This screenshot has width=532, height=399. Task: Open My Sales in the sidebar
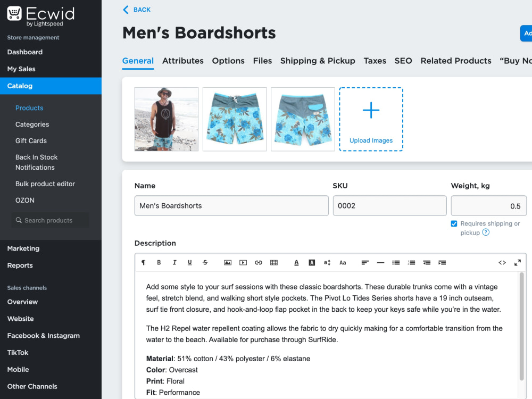pos(21,69)
